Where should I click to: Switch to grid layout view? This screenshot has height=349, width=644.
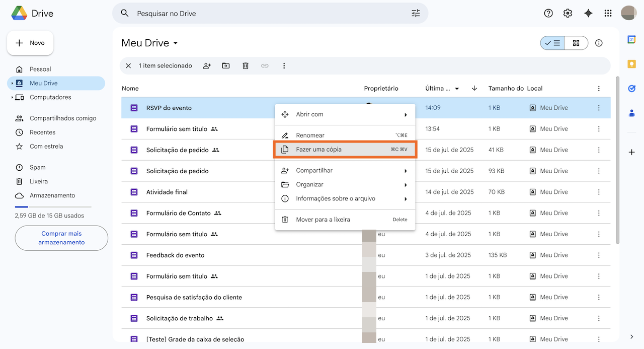click(x=576, y=43)
